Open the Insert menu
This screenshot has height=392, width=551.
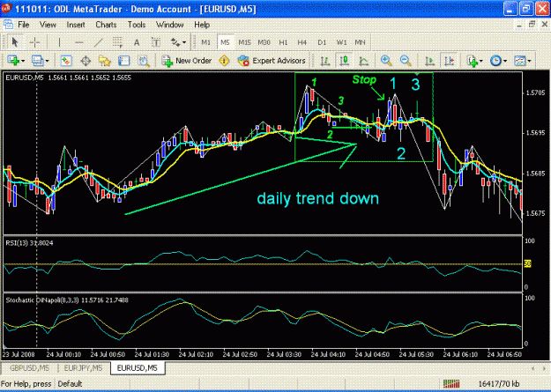tap(76, 25)
